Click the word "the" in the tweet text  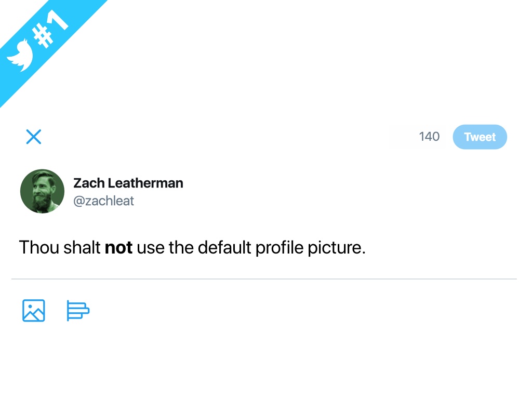click(x=181, y=248)
